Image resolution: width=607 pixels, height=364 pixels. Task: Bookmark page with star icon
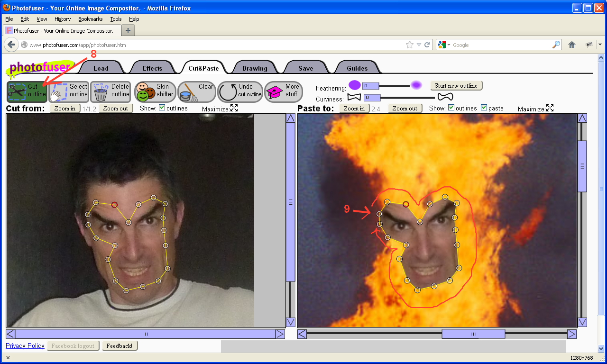(410, 45)
